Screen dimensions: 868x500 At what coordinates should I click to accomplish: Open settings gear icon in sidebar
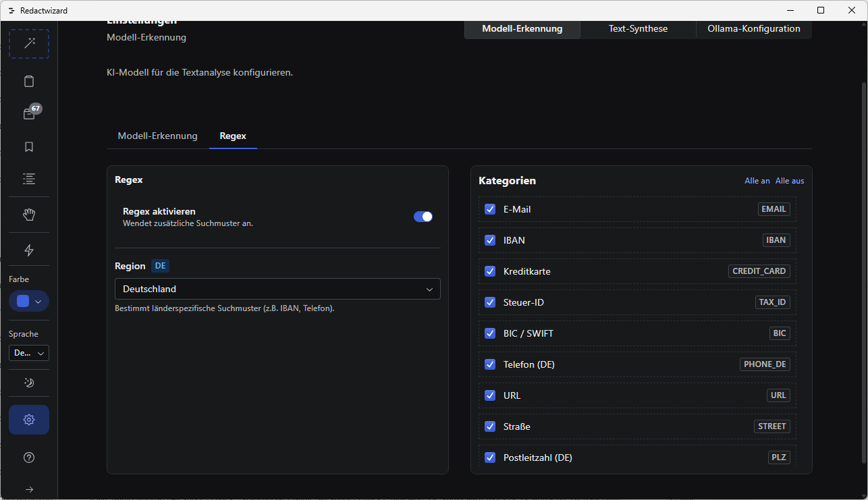pyautogui.click(x=29, y=420)
